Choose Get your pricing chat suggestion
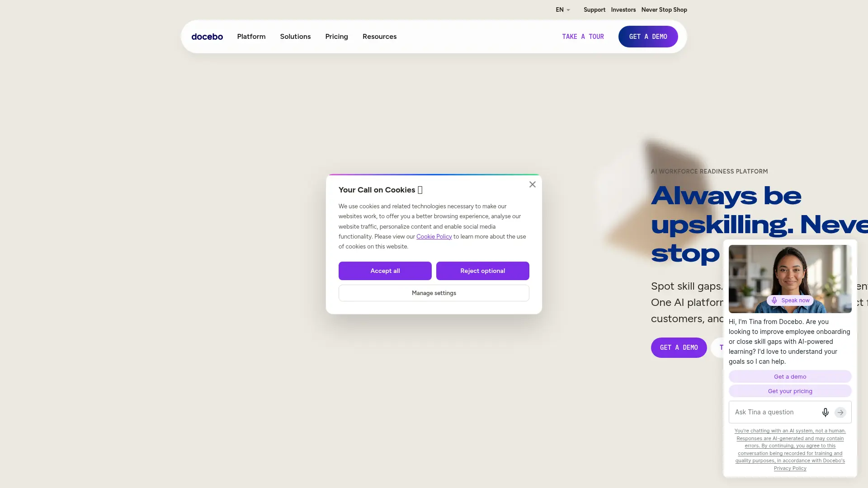Screen dimensions: 868x488 pos(790,391)
